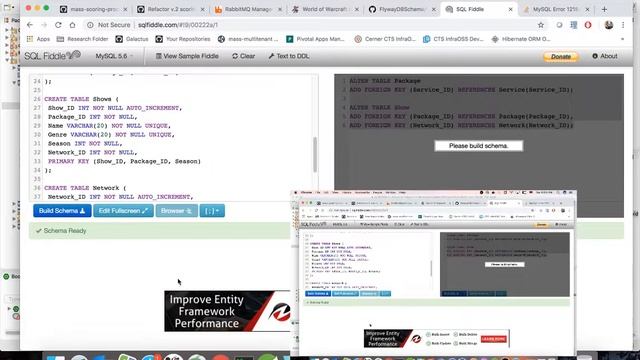Click the 'Season INT NOT NULL' line

(x=85, y=144)
